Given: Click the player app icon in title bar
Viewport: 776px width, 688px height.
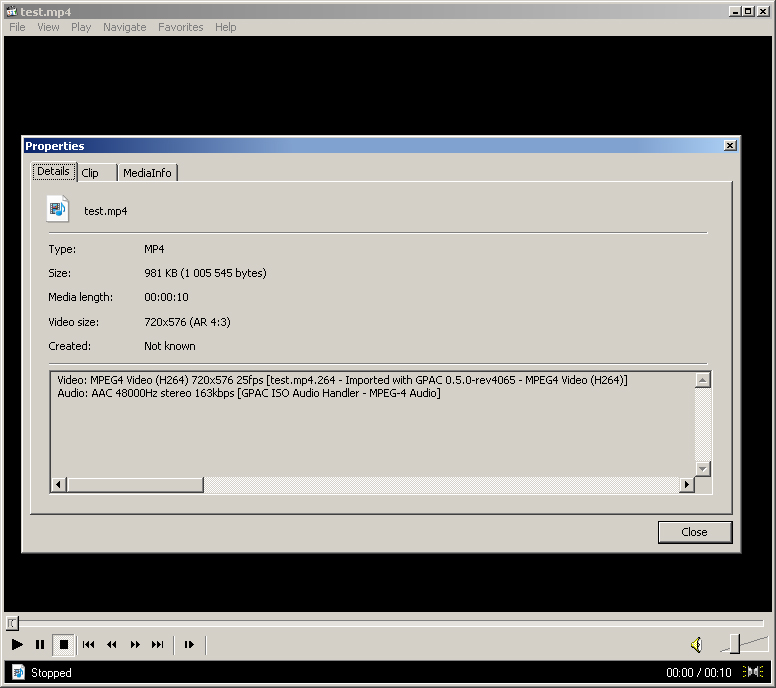Looking at the screenshot, I should point(12,11).
